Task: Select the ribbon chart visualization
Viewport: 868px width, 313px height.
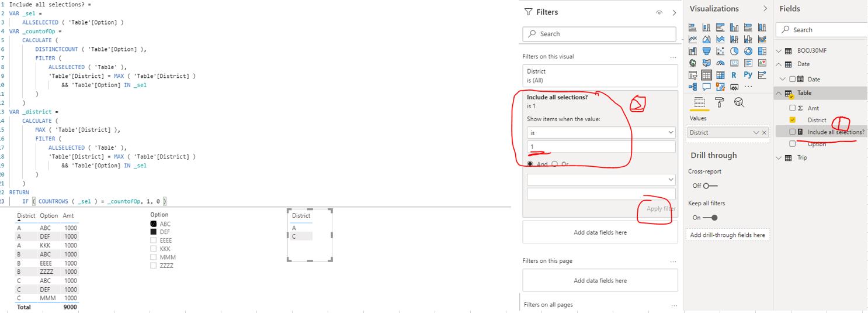Action: (762, 39)
